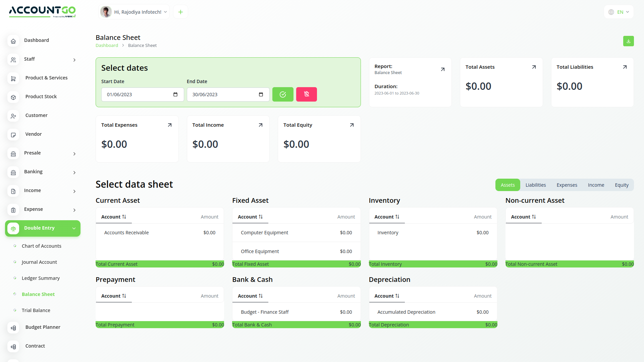Open Trial Balance in the sidebar
This screenshot has width=644, height=362.
click(x=36, y=310)
